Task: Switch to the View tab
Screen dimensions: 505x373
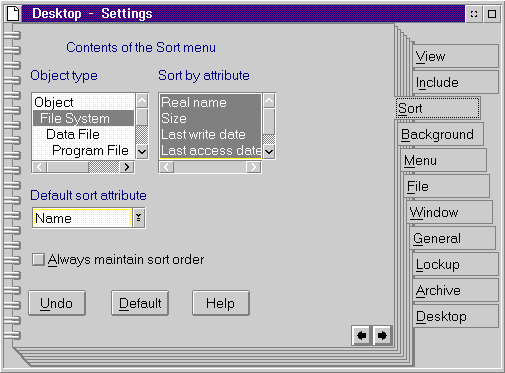Action: point(455,56)
